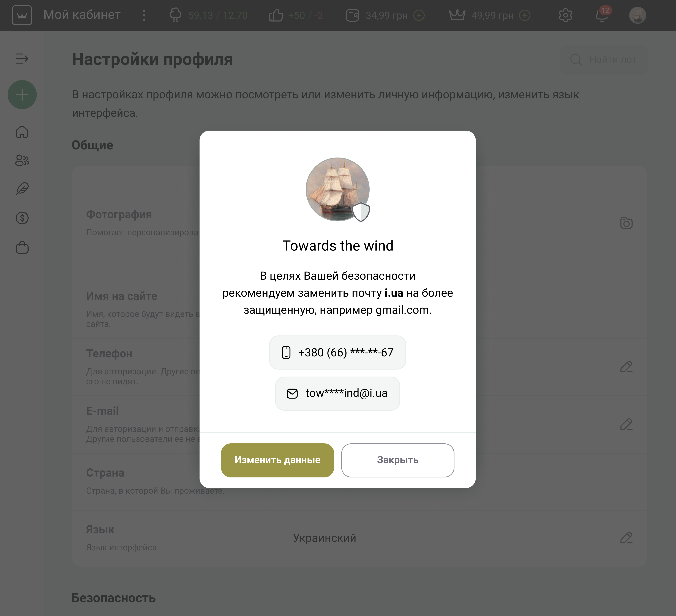Click the Имя на сайте row label
This screenshot has height=616, width=676.
point(121,296)
